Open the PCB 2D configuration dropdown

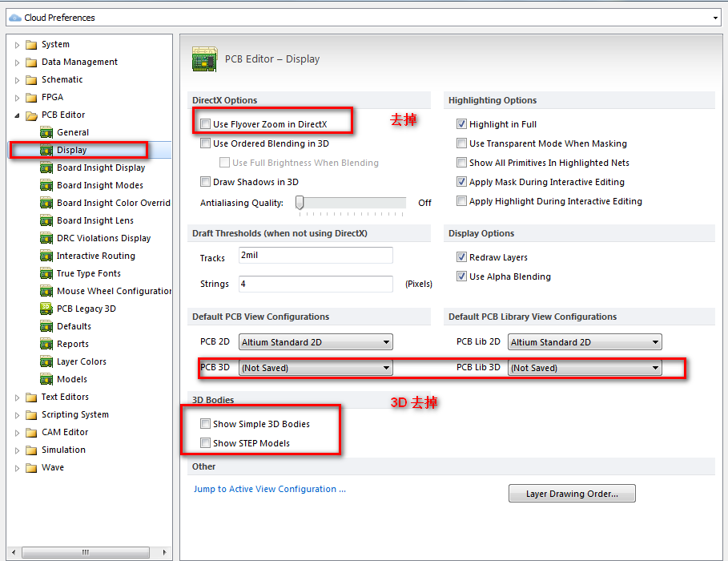[x=316, y=342]
